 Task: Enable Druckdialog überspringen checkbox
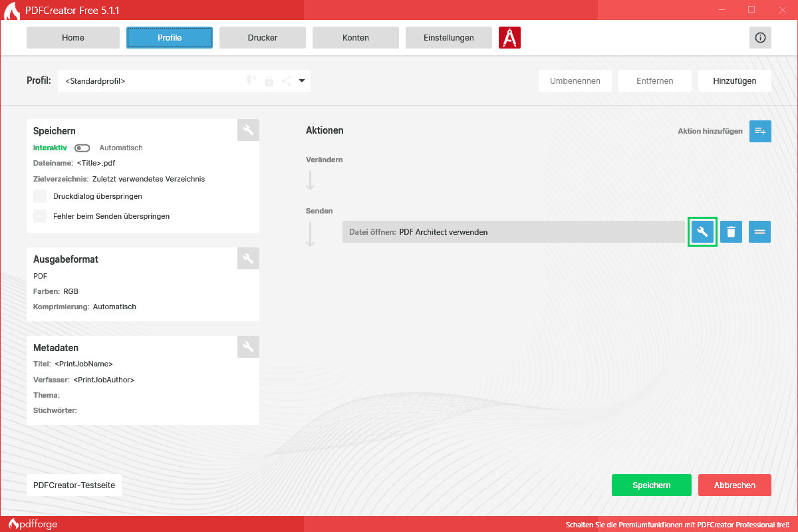(41, 196)
